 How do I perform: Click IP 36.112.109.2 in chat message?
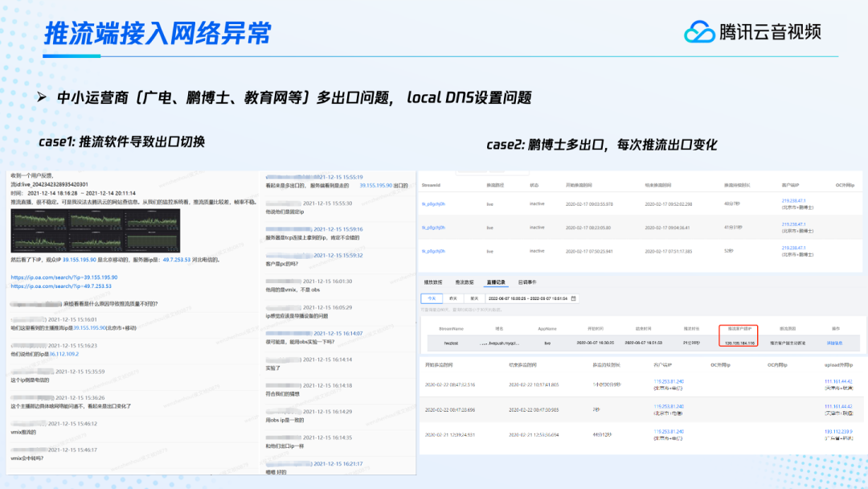click(x=63, y=354)
